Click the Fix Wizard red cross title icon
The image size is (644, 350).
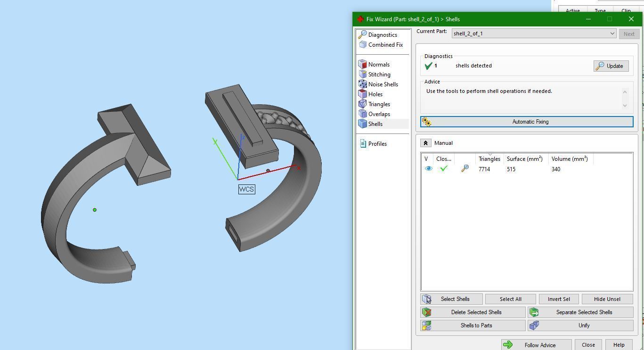360,19
